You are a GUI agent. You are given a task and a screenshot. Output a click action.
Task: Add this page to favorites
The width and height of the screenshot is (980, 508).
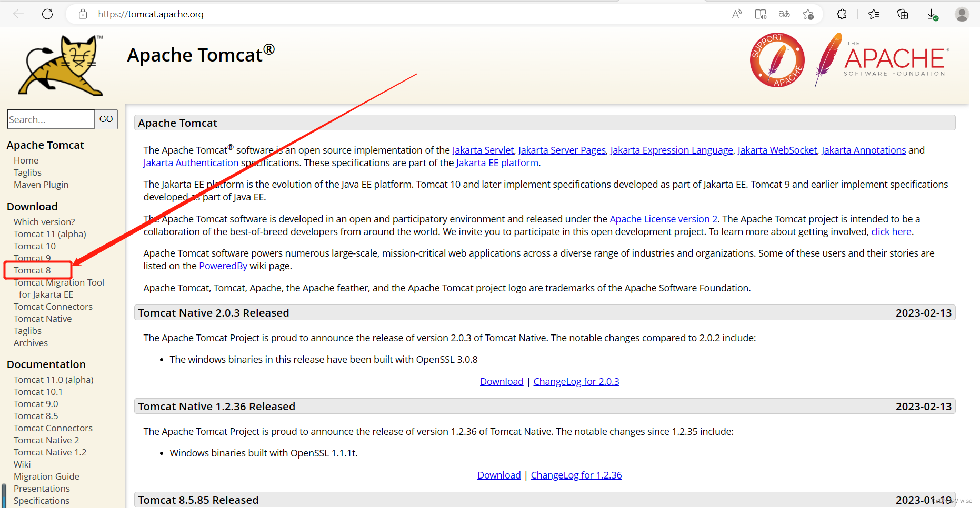tap(809, 14)
